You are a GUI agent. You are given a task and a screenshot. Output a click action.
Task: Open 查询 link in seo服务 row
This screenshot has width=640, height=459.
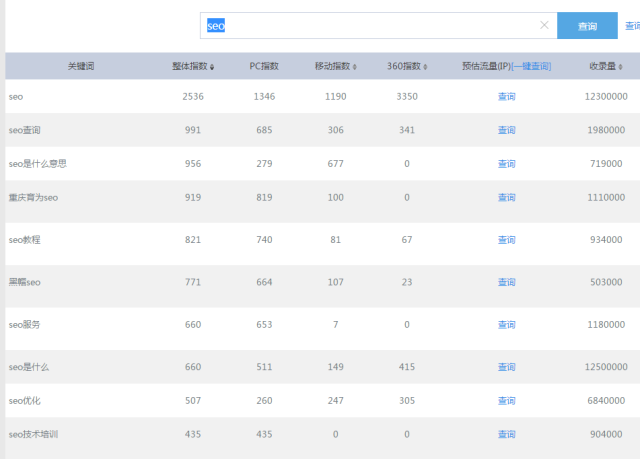point(507,325)
